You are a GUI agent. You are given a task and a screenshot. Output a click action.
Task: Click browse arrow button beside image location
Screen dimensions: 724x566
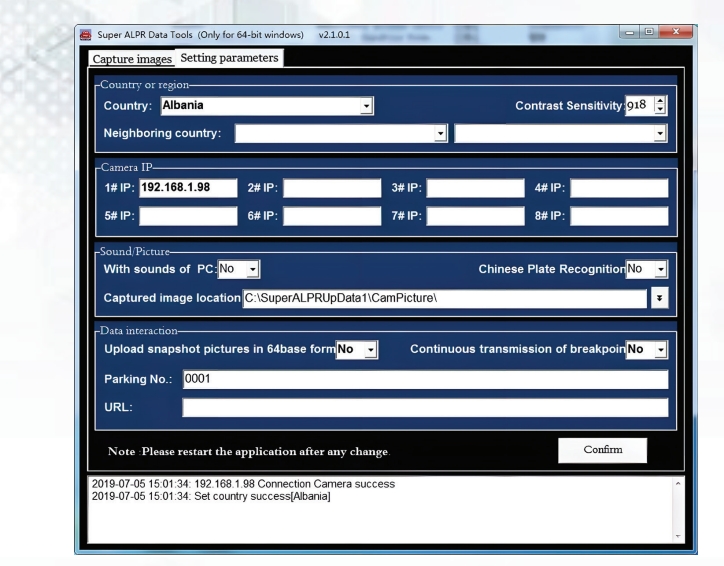click(659, 298)
